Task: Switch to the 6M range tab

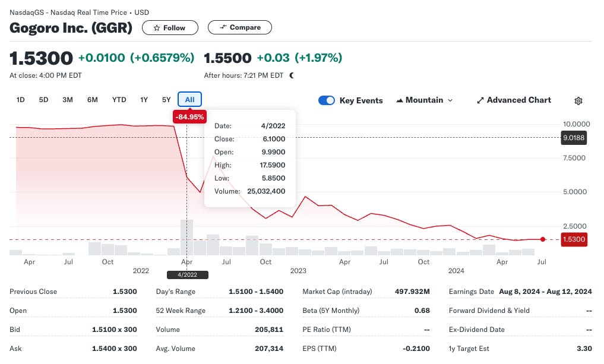Action: tap(93, 100)
